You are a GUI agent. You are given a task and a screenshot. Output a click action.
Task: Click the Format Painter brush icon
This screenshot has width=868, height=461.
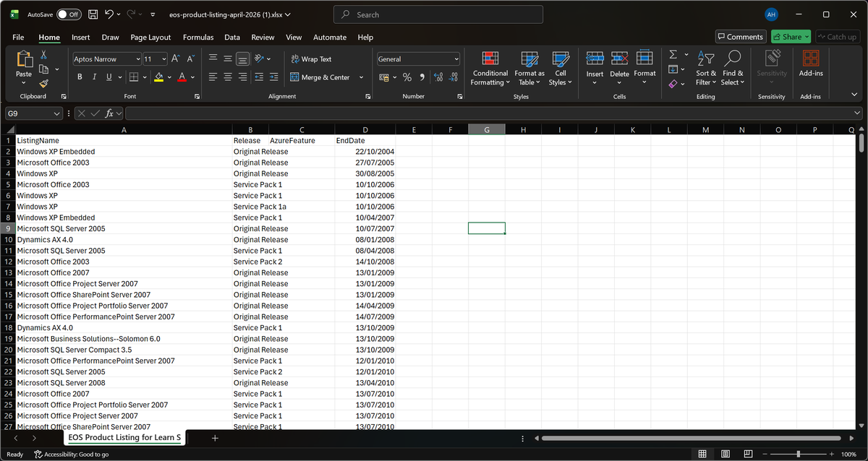point(43,83)
